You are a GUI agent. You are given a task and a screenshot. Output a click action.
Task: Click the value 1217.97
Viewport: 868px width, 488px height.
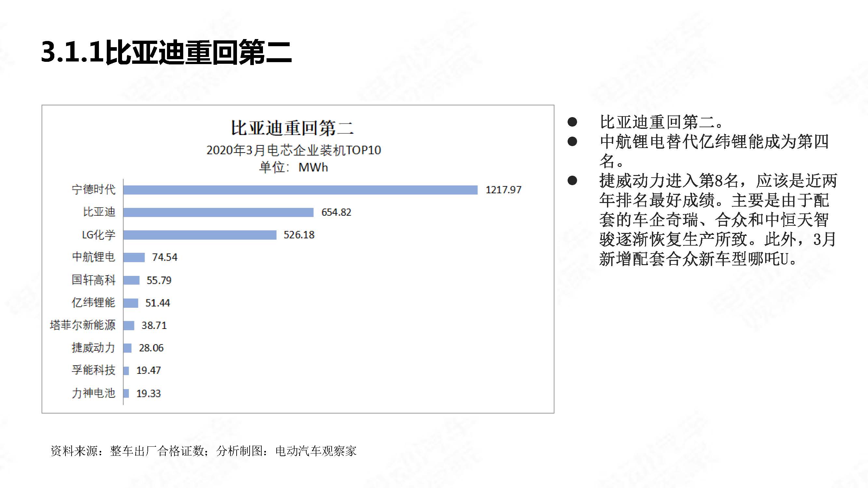(x=503, y=190)
